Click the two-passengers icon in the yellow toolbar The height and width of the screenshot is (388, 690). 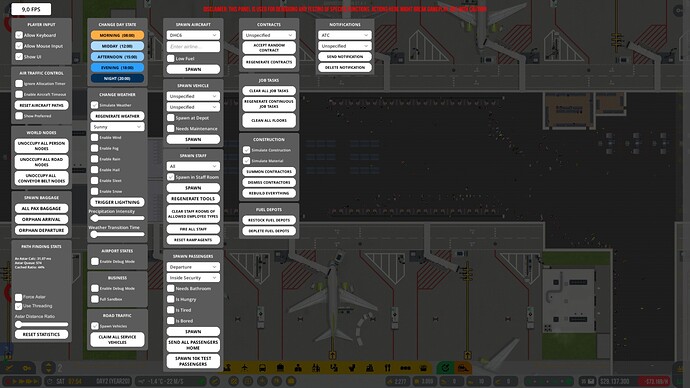pyautogui.click(x=316, y=368)
